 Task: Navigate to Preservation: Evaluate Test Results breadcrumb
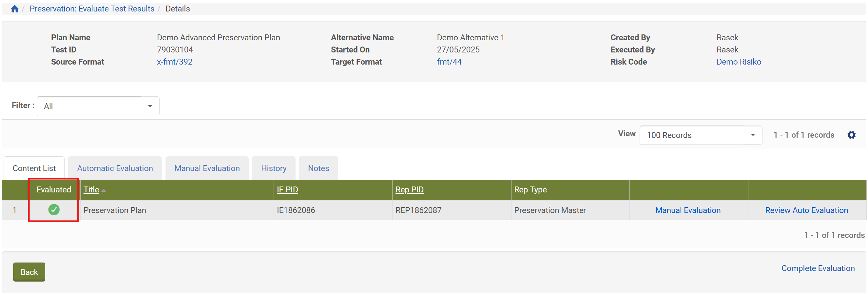[x=92, y=9]
